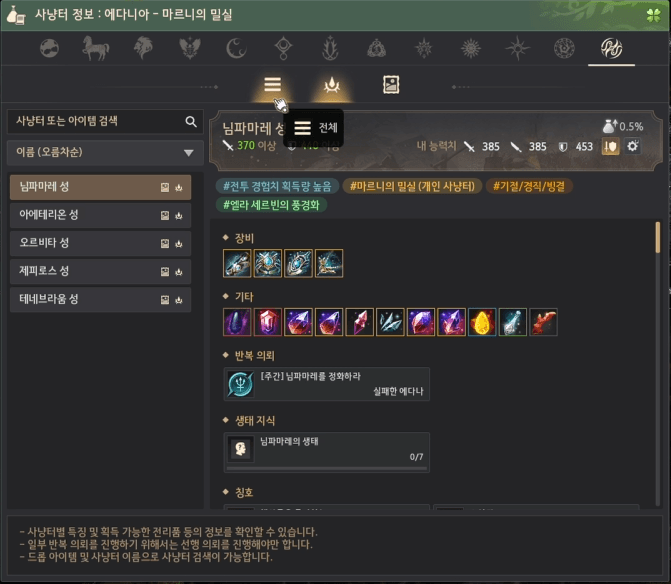This screenshot has height=584, width=671.
Task: Toggle the flame icon on 오르비타 성 row
Action: 179,244
